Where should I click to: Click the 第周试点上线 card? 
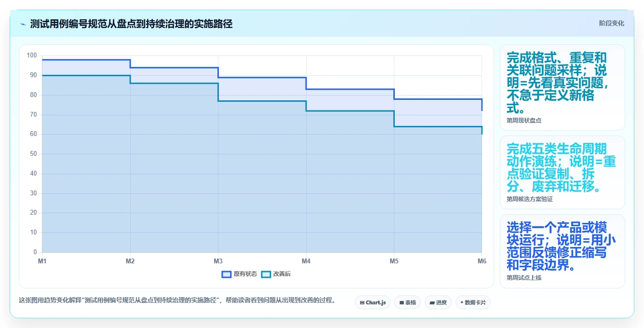coord(562,251)
